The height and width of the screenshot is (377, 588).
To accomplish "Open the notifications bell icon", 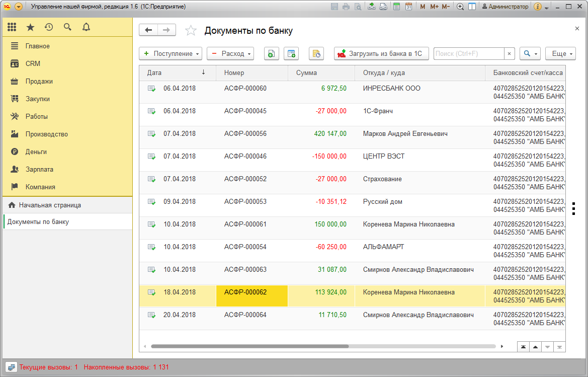I will 86,27.
